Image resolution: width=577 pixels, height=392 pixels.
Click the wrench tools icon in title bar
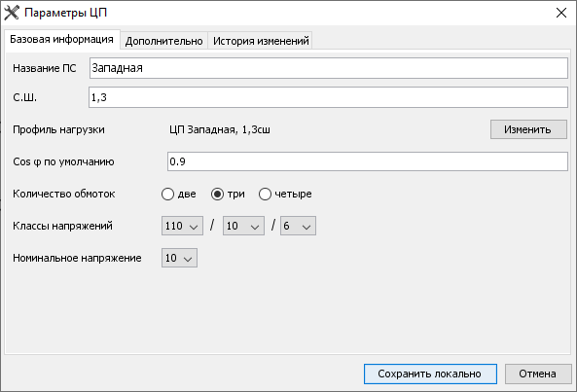12,13
